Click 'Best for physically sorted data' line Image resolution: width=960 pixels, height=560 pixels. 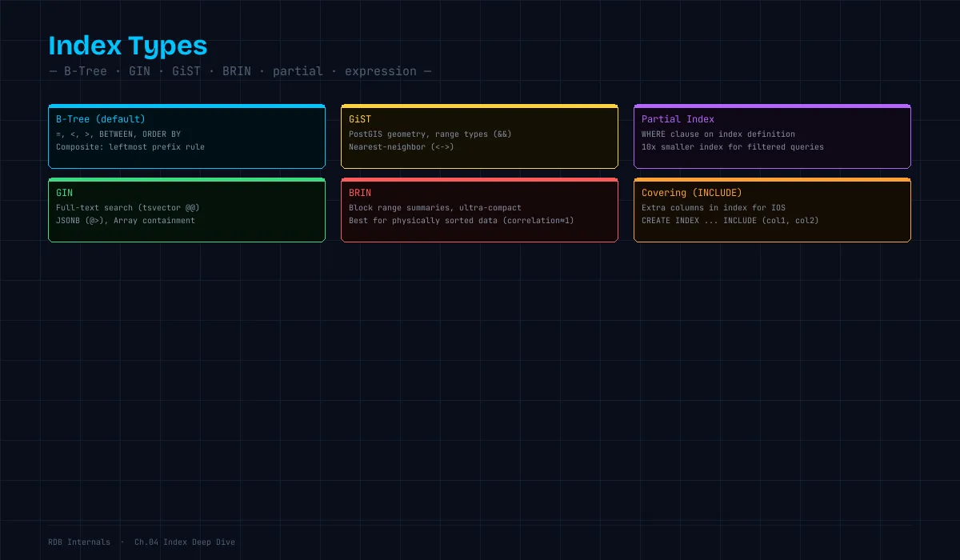(x=462, y=221)
